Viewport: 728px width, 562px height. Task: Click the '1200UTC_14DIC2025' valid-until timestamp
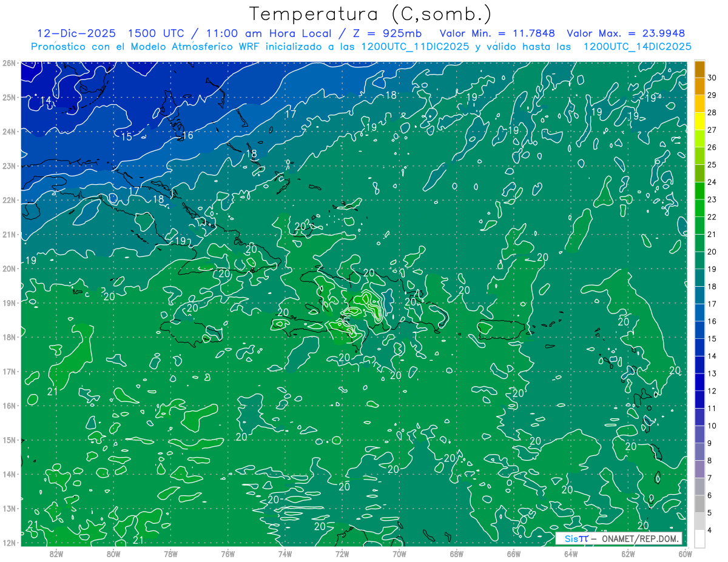[x=638, y=47]
